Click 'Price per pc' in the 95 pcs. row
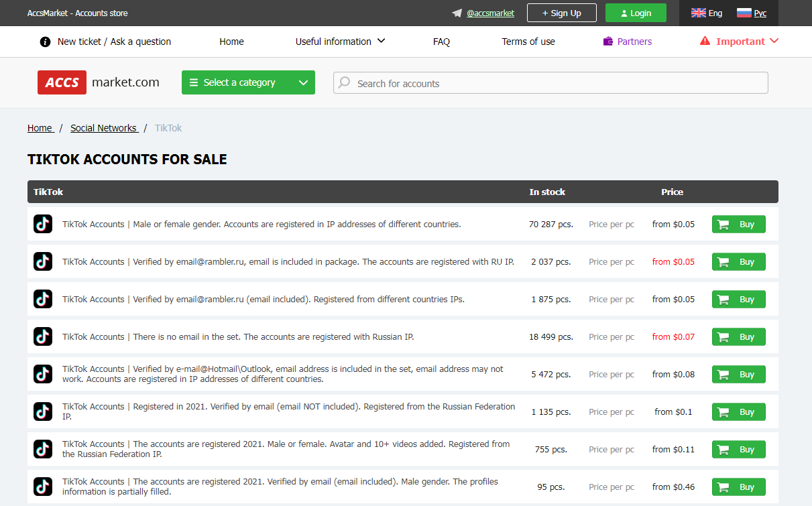Screen dimensions: 812x506 [x=612, y=487]
